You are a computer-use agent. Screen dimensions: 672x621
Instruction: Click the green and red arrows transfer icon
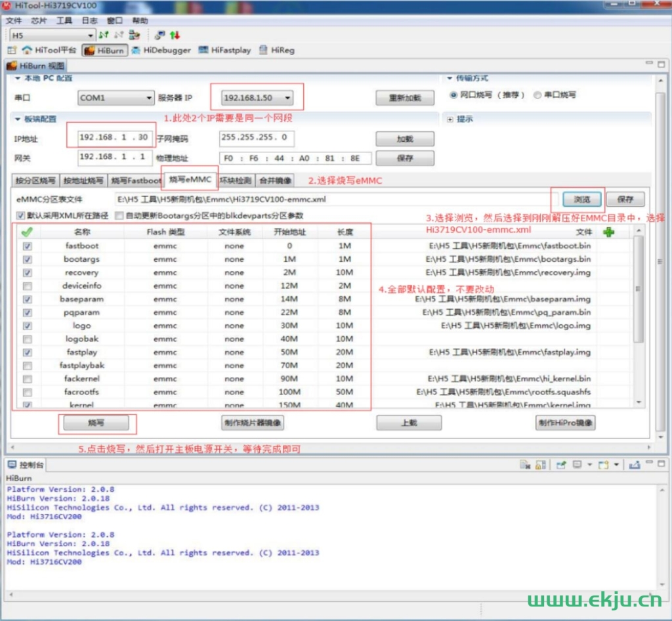click(x=175, y=35)
